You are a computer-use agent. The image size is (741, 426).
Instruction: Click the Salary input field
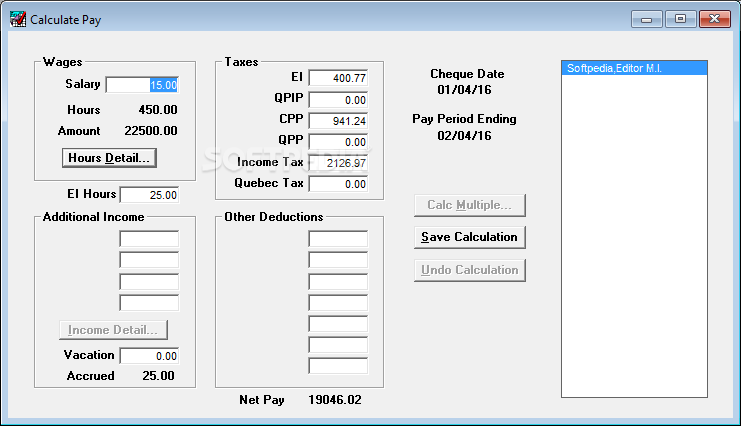pyautogui.click(x=142, y=85)
